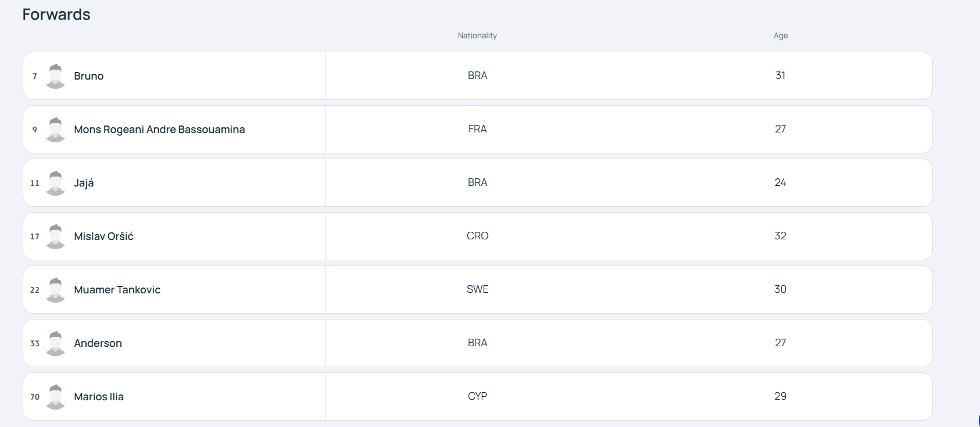Select Muamer Tankovic's name
Viewport: 980px width, 427px height.
point(117,290)
